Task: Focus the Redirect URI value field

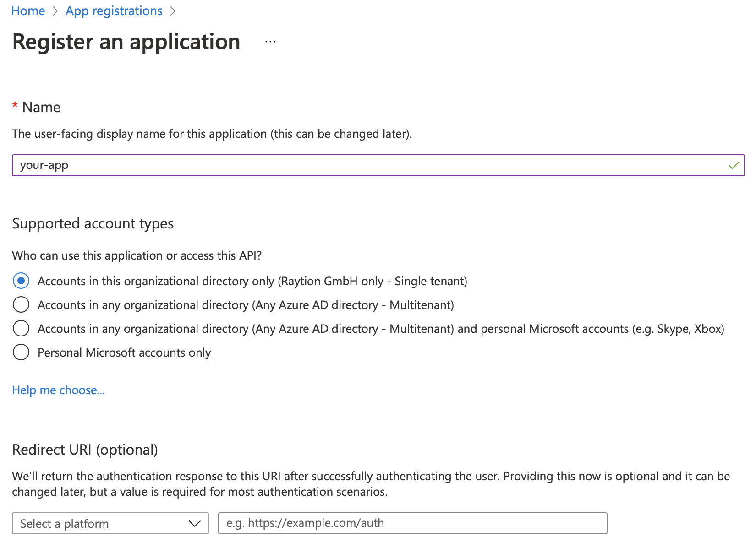Action: point(412,523)
